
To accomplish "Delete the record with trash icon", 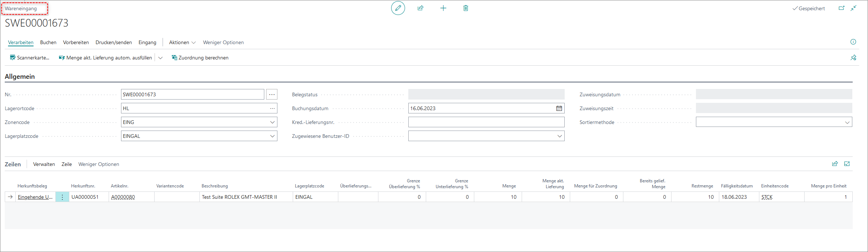I will [x=466, y=8].
